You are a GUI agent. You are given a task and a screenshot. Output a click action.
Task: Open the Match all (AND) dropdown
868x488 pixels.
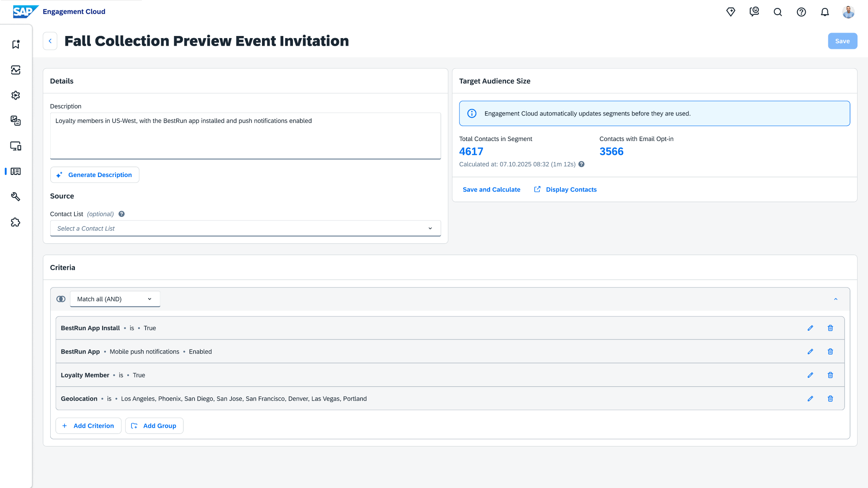tap(115, 299)
